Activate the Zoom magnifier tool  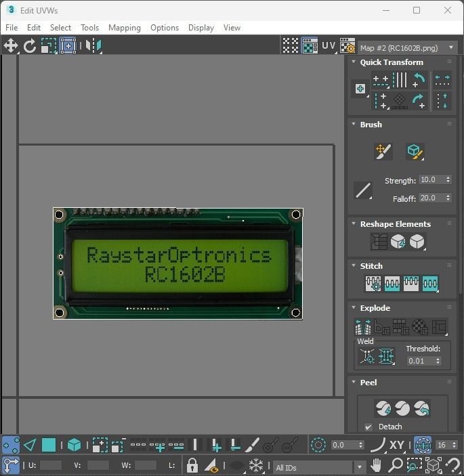pyautogui.click(x=396, y=464)
